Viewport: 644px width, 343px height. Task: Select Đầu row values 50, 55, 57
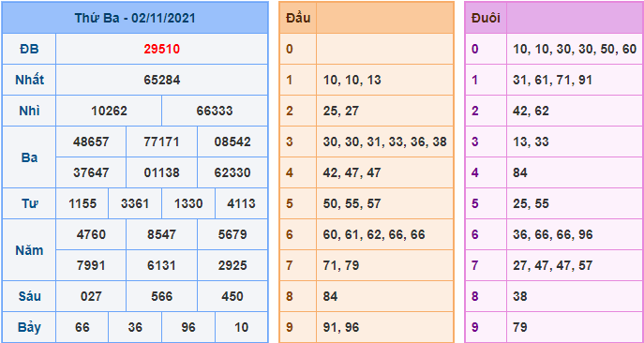point(352,203)
